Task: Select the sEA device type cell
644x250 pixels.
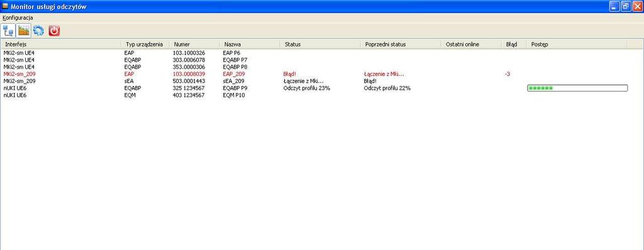Action: click(128, 81)
